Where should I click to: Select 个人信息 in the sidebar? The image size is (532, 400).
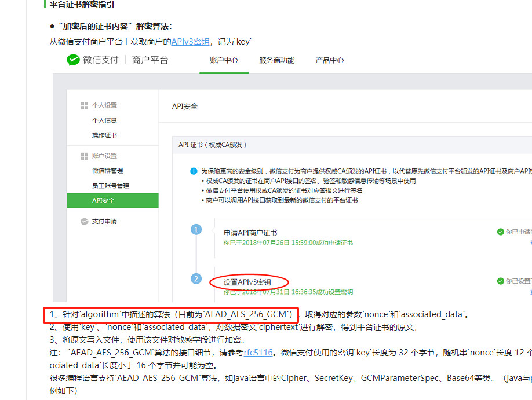(104, 120)
